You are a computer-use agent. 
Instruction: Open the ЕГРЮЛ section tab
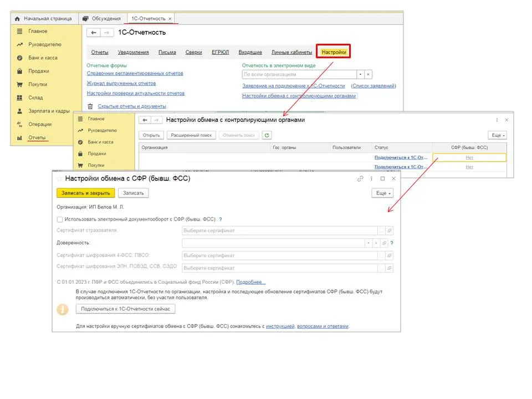[220, 52]
